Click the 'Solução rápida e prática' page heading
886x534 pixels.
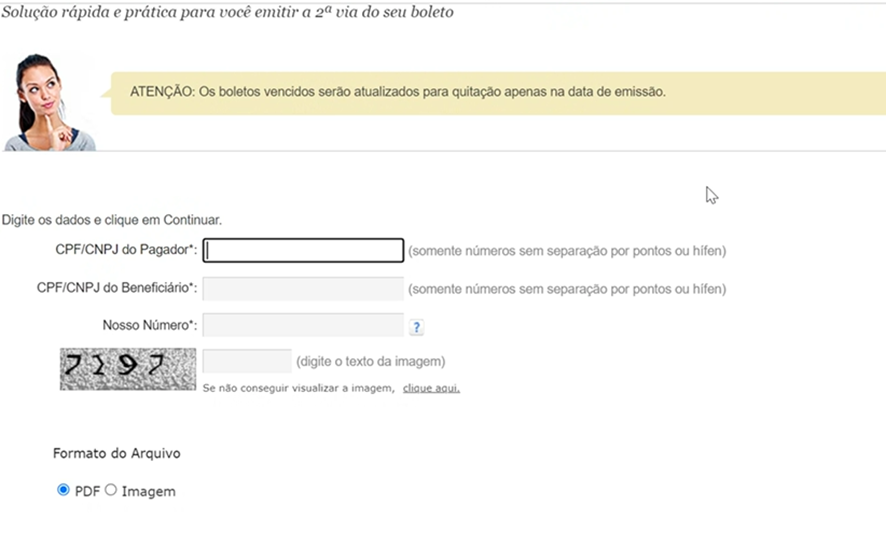coord(227,12)
